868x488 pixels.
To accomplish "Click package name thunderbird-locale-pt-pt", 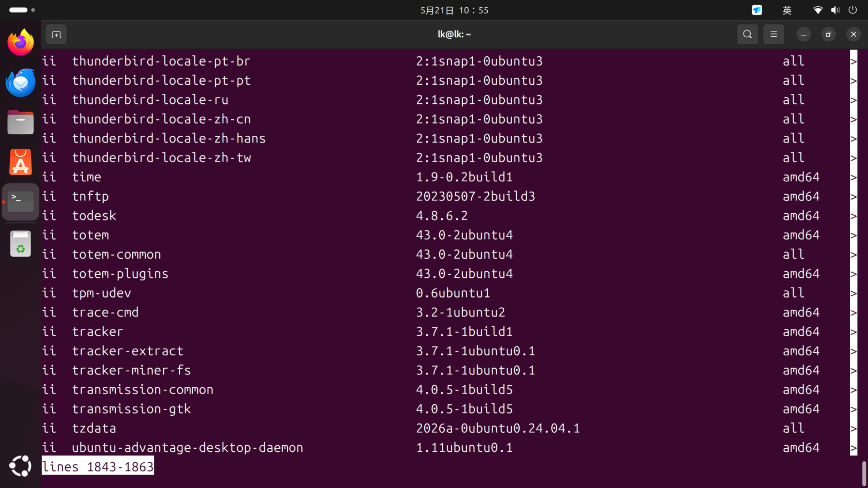I will coord(161,81).
